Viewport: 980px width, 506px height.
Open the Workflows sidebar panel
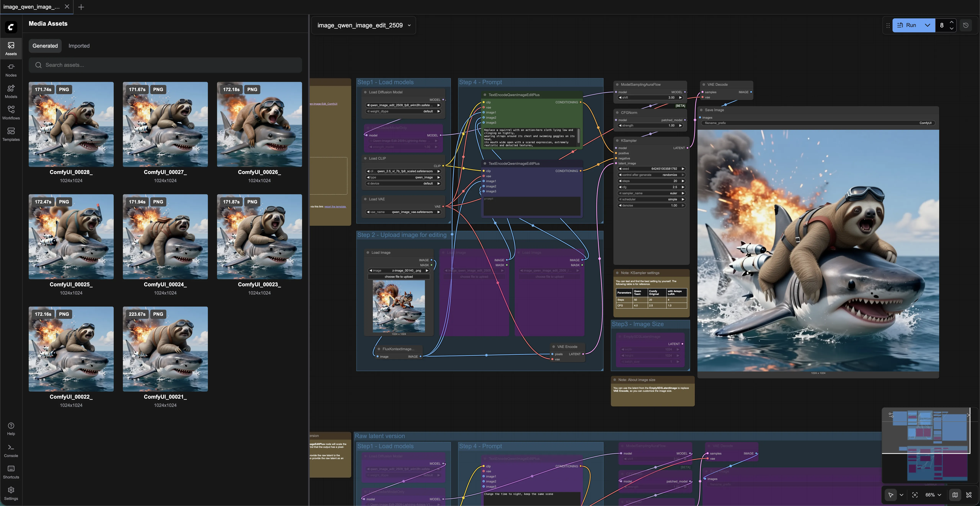pyautogui.click(x=11, y=113)
